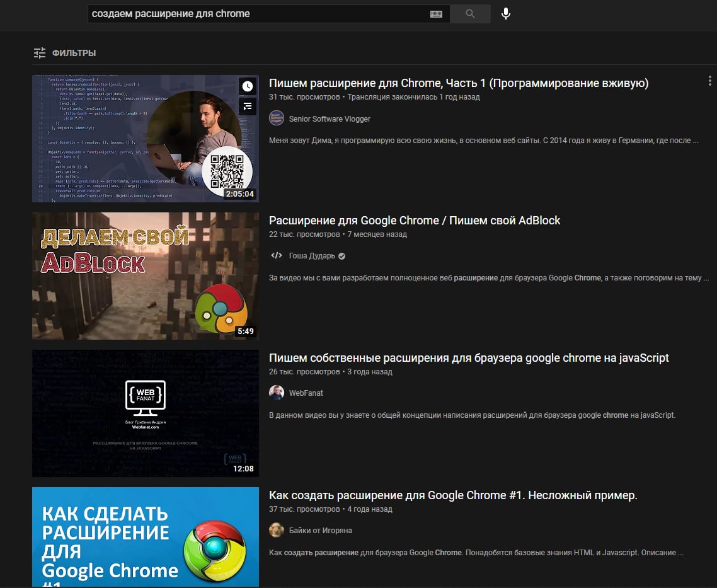This screenshot has height=588, width=717.
Task: Go to Байки от Игоряна channel name
Action: 321,531
